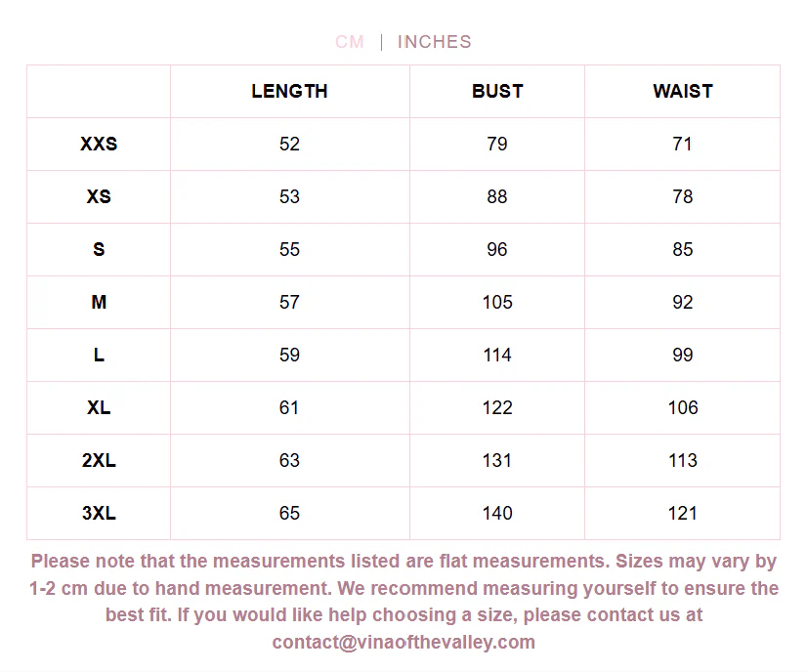807x672 pixels.
Task: Select the 52 length value for XXS
Action: [x=289, y=144]
